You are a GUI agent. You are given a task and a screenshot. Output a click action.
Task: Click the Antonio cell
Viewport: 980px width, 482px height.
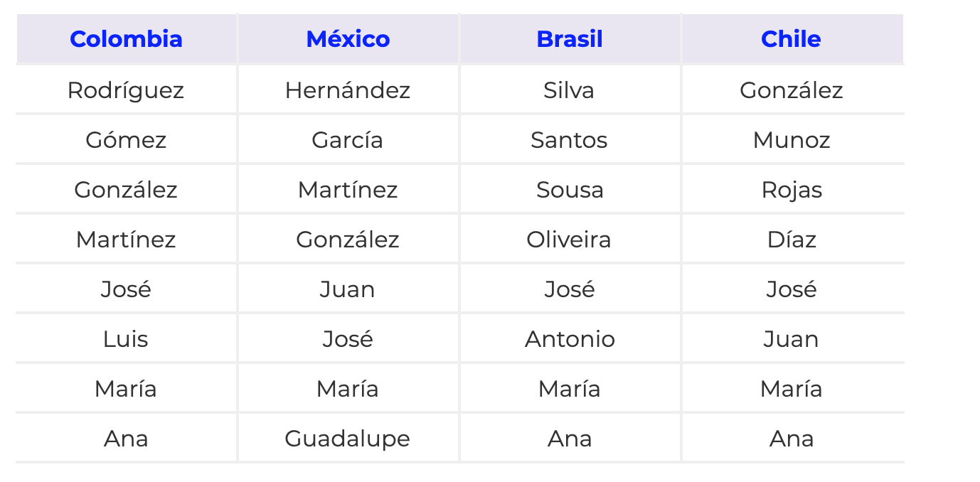[x=570, y=339]
